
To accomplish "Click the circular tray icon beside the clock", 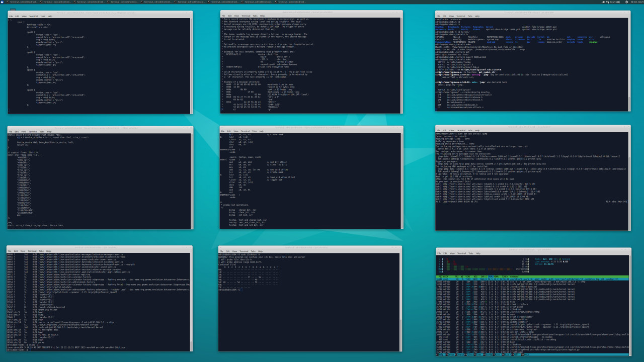I will click(626, 2).
